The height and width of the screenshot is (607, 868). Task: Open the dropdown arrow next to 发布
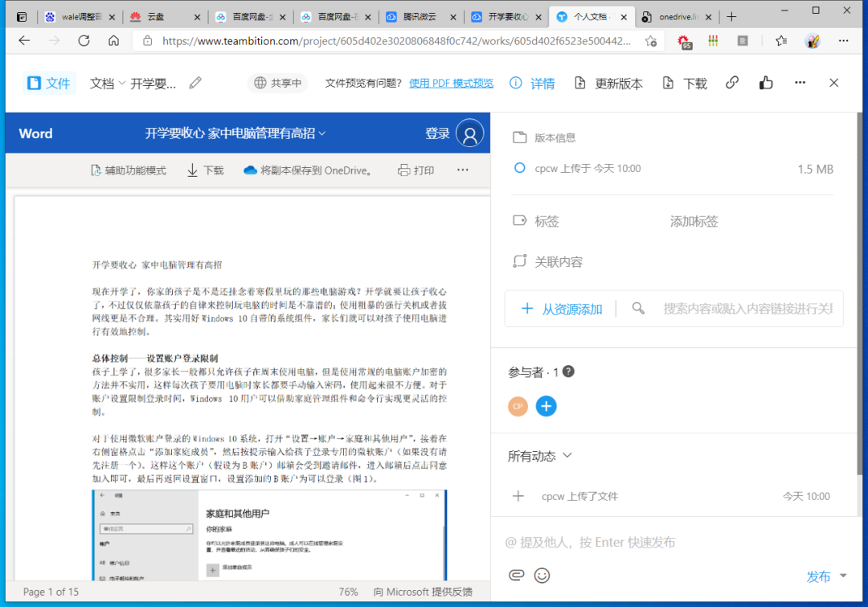[843, 576]
